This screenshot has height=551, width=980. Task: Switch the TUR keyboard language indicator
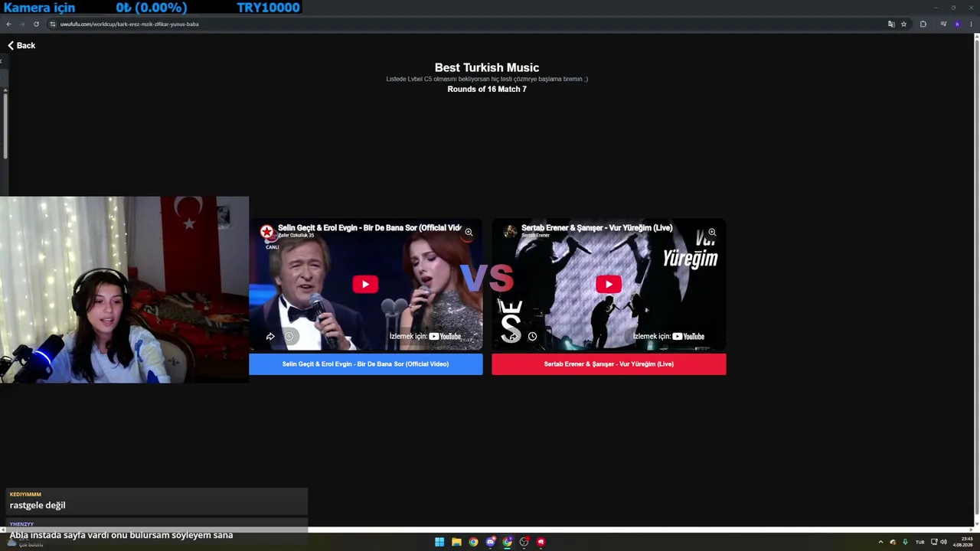click(920, 542)
